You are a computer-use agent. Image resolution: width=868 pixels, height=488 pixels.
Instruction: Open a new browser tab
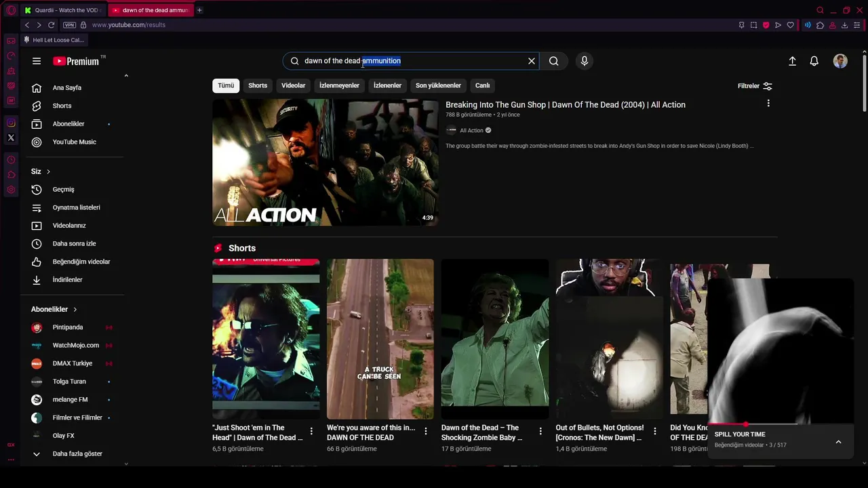[199, 10]
